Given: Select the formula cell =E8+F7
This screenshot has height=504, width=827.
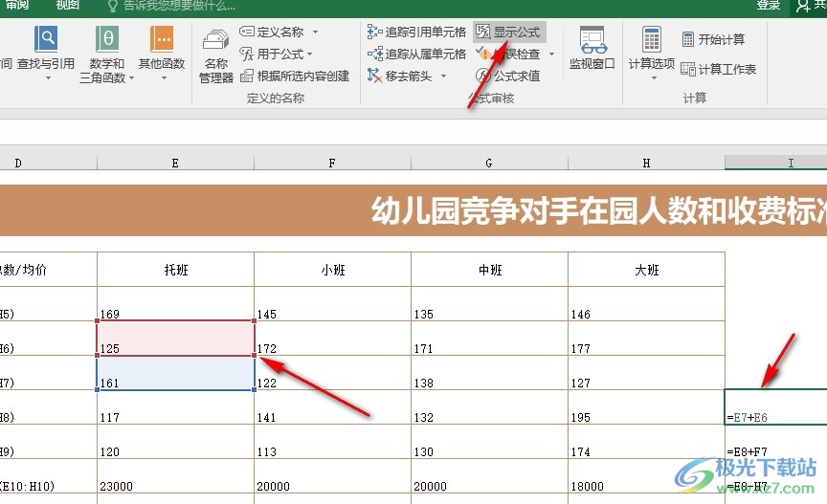Looking at the screenshot, I should pyautogui.click(x=776, y=442).
